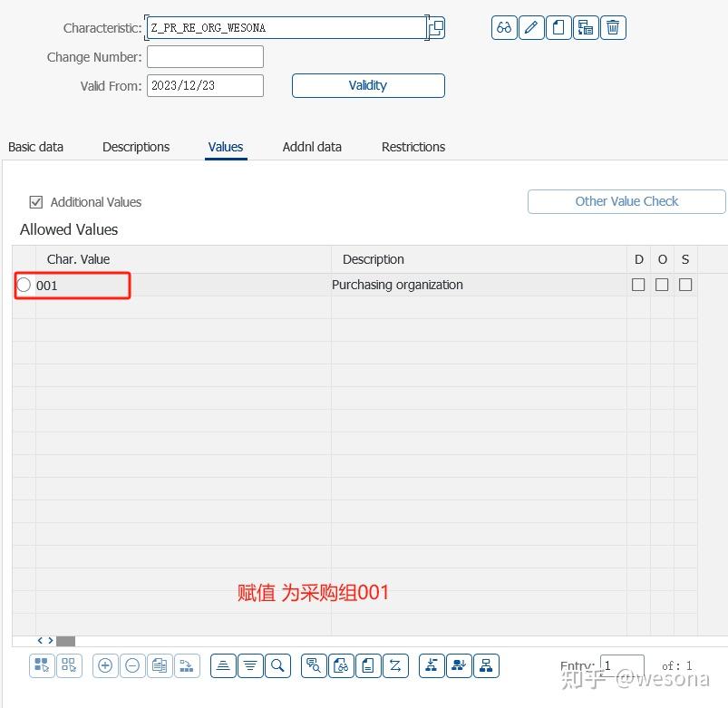Sort values using the ascending sort icon

click(223, 664)
